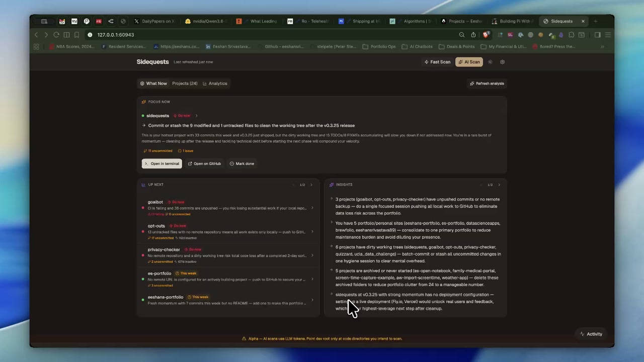The height and width of the screenshot is (362, 644).
Task: Expand the es-portfolio row chevron
Action: pyautogui.click(x=312, y=279)
